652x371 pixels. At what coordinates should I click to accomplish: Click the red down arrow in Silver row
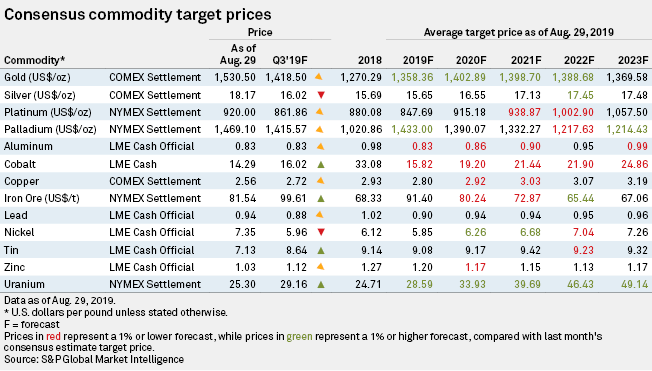(321, 95)
